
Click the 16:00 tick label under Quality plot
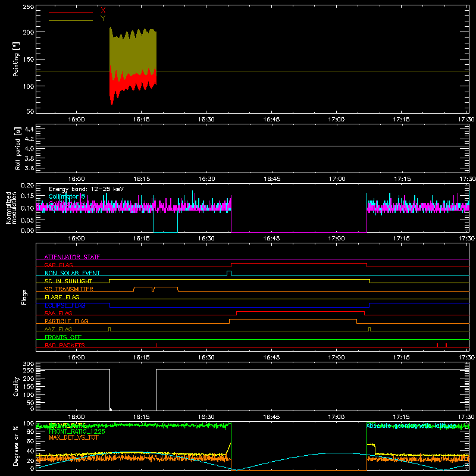click(x=77, y=417)
